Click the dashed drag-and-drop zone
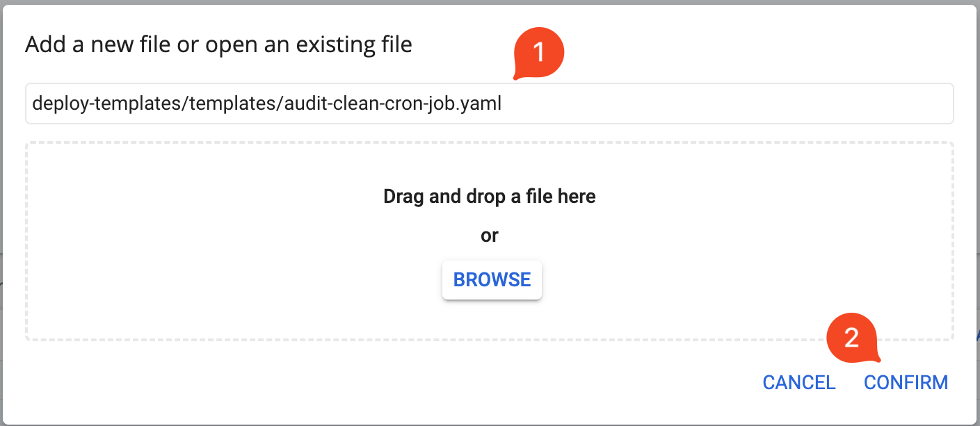 click(x=489, y=241)
